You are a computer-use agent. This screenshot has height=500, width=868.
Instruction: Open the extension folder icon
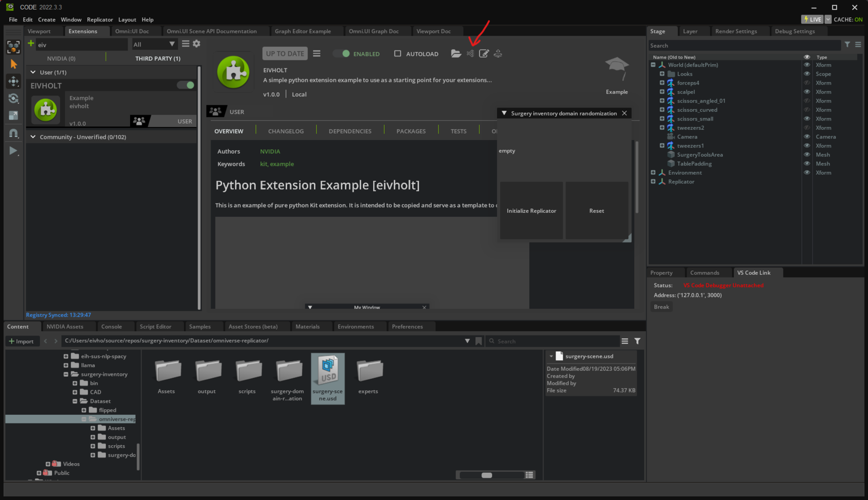point(456,54)
